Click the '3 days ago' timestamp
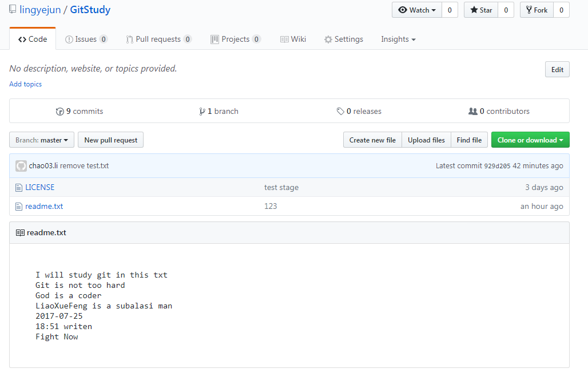 point(544,187)
